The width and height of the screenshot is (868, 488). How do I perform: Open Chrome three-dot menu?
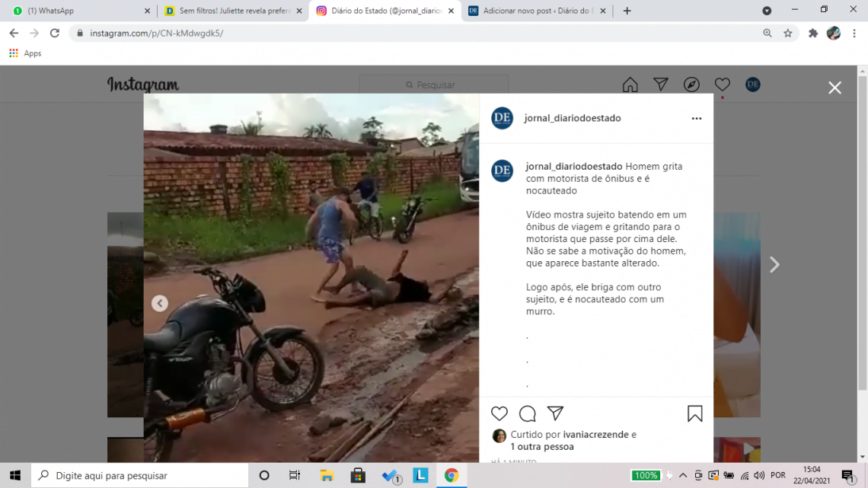[854, 33]
